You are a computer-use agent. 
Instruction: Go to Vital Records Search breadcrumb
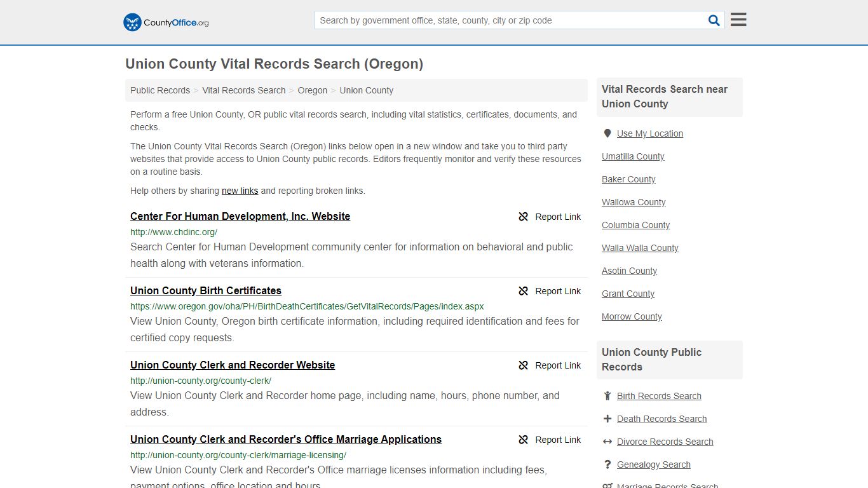coord(244,90)
